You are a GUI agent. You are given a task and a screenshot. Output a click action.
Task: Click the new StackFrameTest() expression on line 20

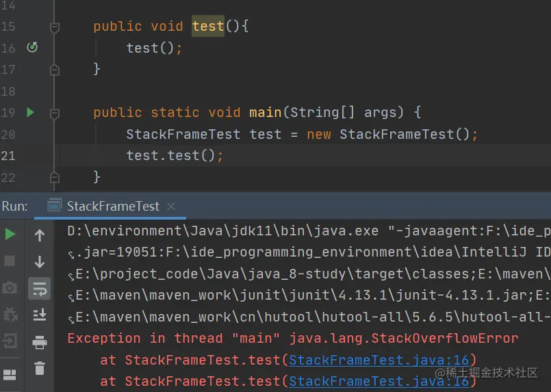(x=387, y=134)
